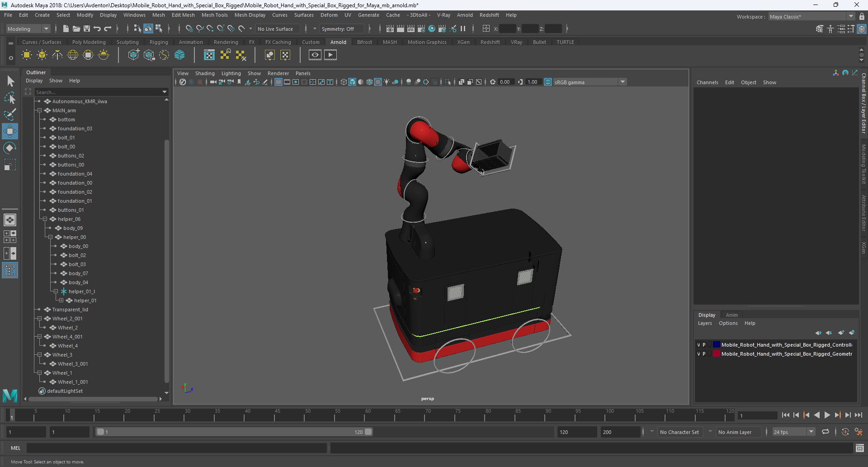The image size is (868, 467).
Task: Toggle auto keyframe icon
Action: [845, 432]
